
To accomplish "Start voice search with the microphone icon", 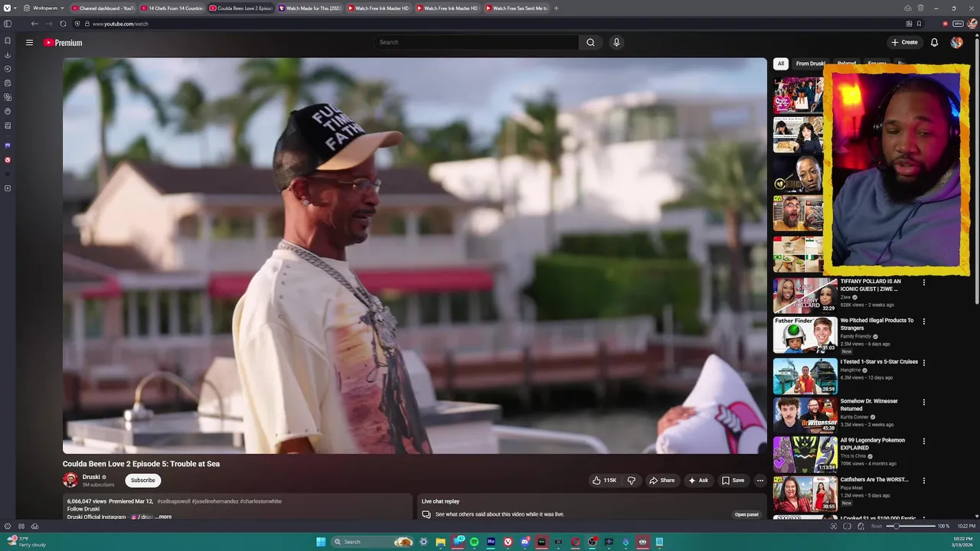I will [616, 42].
